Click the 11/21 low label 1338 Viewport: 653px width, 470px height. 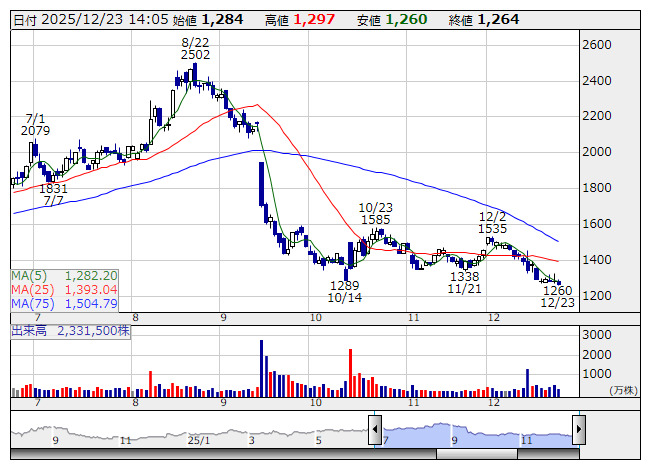pos(464,276)
